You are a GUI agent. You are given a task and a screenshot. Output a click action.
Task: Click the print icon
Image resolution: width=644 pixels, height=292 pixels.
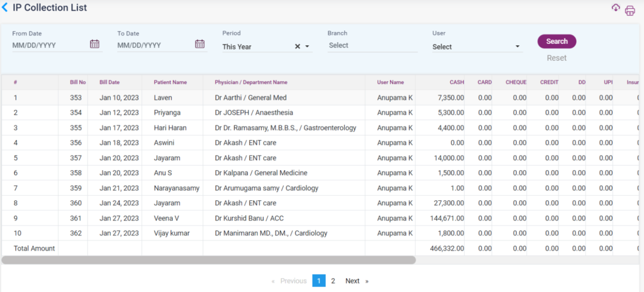630,10
